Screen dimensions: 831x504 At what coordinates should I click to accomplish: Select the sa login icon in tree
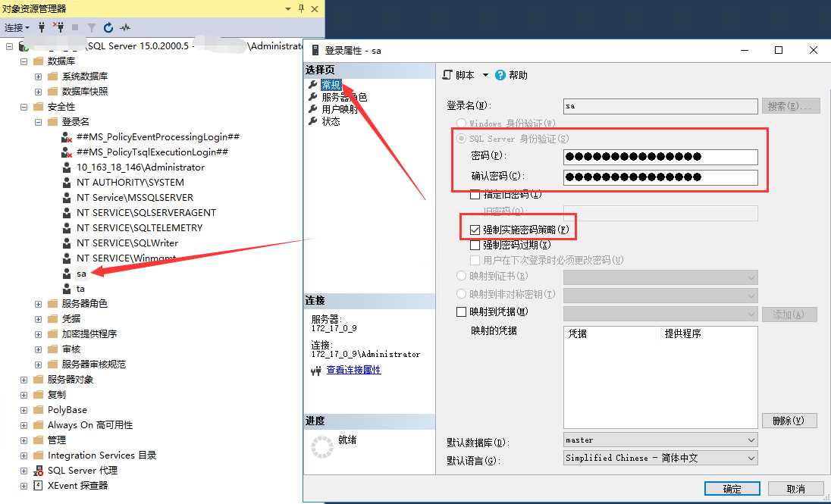tap(68, 274)
